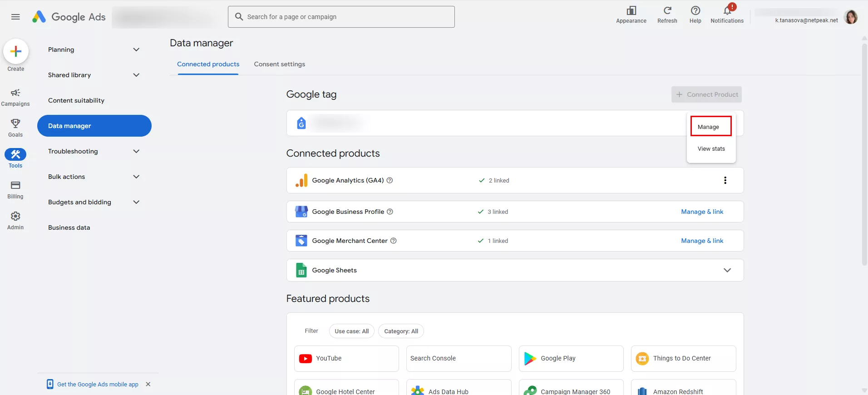Open the Category: All filter
The height and width of the screenshot is (395, 868).
(x=401, y=331)
